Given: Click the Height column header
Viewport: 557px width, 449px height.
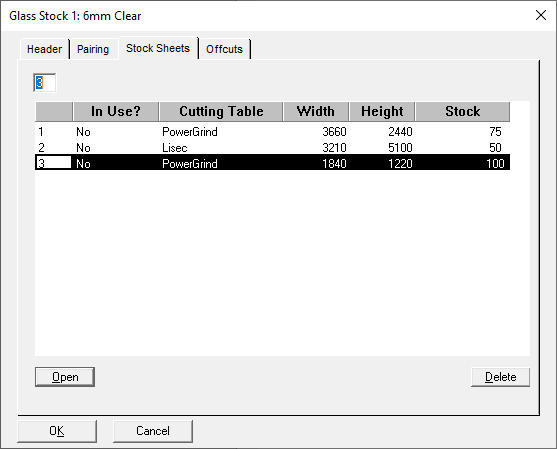Looking at the screenshot, I should (x=382, y=112).
